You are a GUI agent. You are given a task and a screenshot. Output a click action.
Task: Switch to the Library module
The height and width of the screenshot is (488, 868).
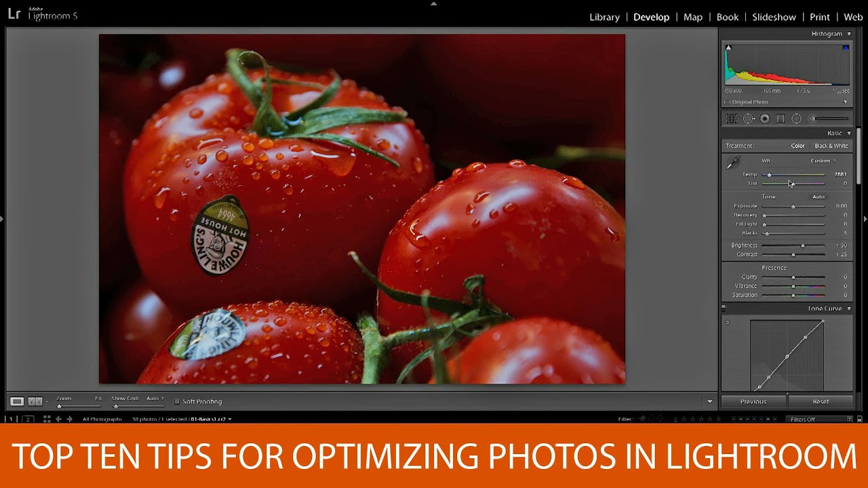point(604,17)
